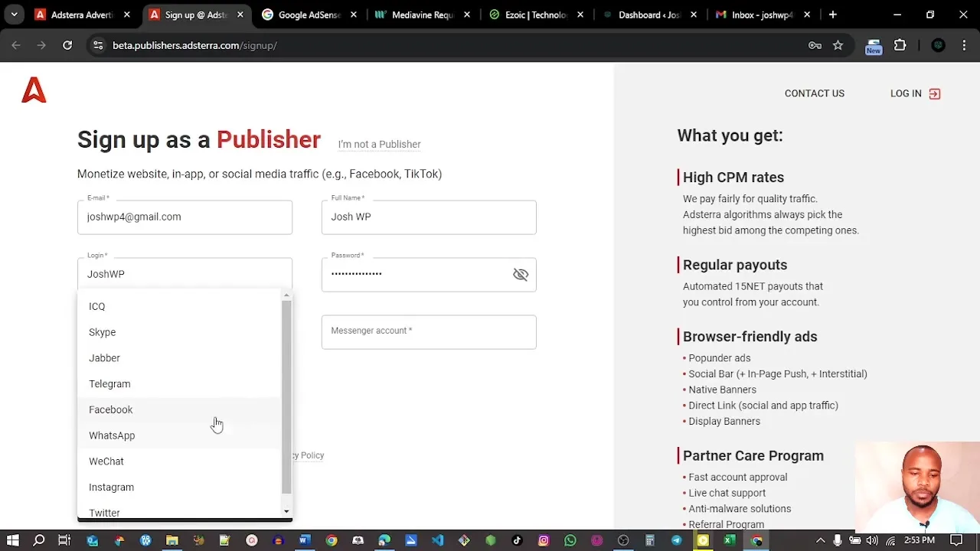Open WhatsApp app in taskbar
The image size is (980, 551).
(x=570, y=541)
